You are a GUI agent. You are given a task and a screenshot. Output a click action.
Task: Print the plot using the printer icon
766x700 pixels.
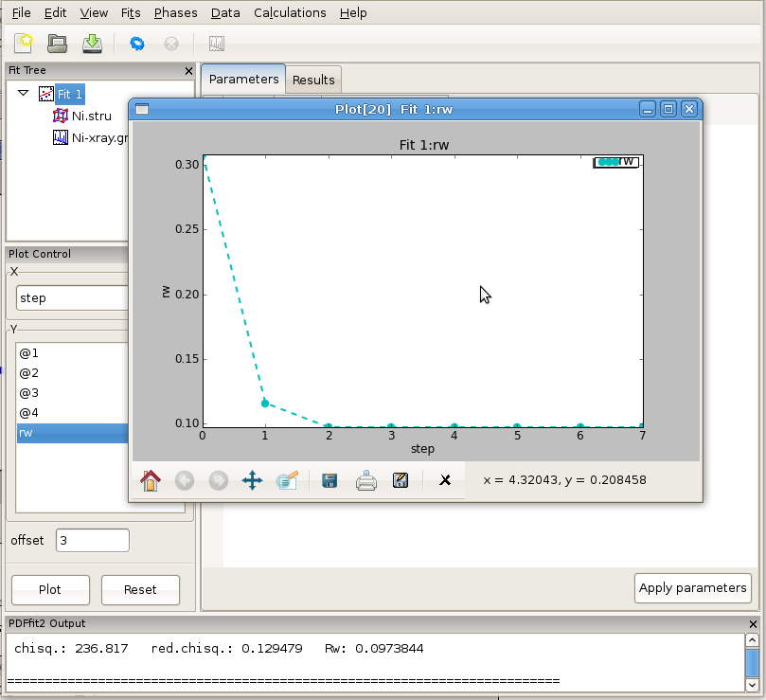coord(365,480)
